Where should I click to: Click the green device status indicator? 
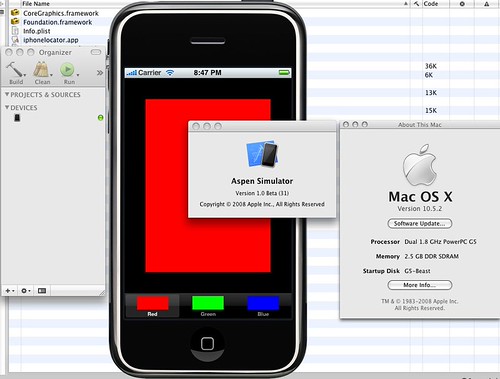point(100,118)
